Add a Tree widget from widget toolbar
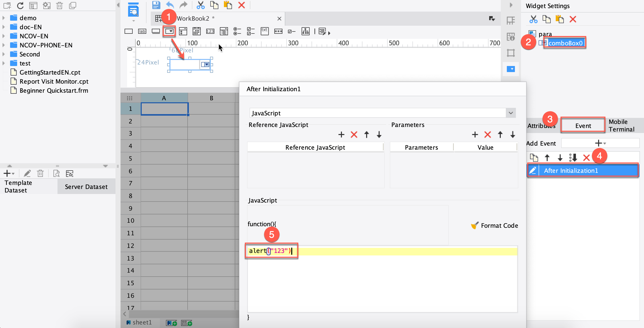This screenshot has height=328, width=644. coord(305,31)
